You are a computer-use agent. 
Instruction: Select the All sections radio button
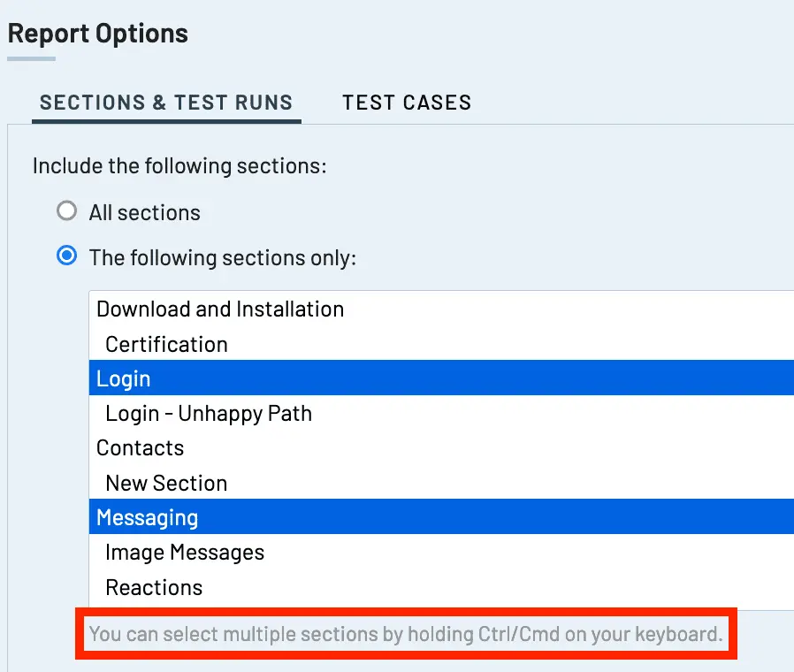pos(67,211)
